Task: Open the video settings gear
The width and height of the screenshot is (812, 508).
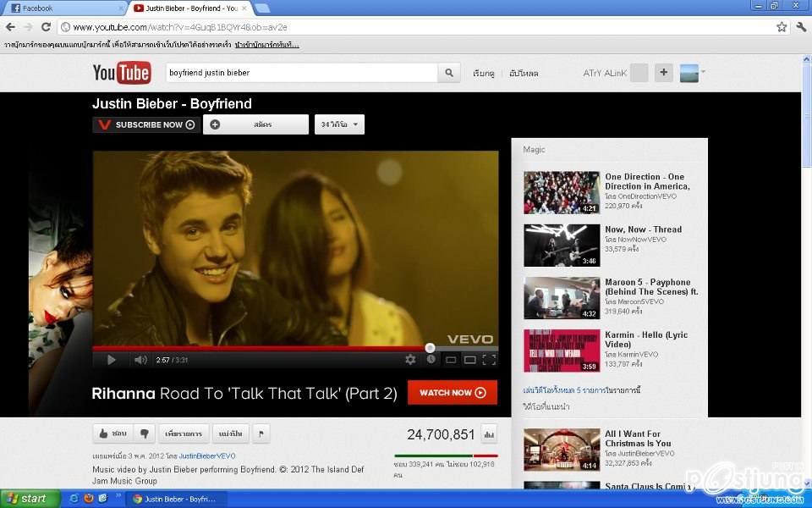Action: click(410, 359)
